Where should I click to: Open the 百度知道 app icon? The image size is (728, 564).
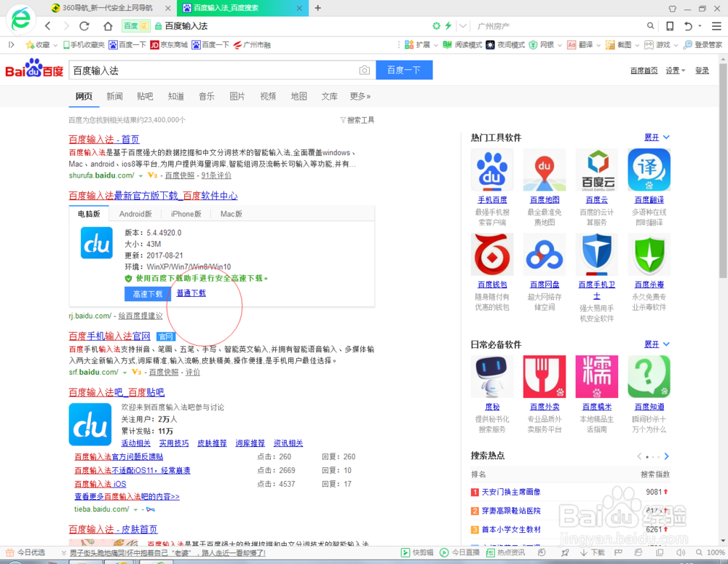point(649,376)
